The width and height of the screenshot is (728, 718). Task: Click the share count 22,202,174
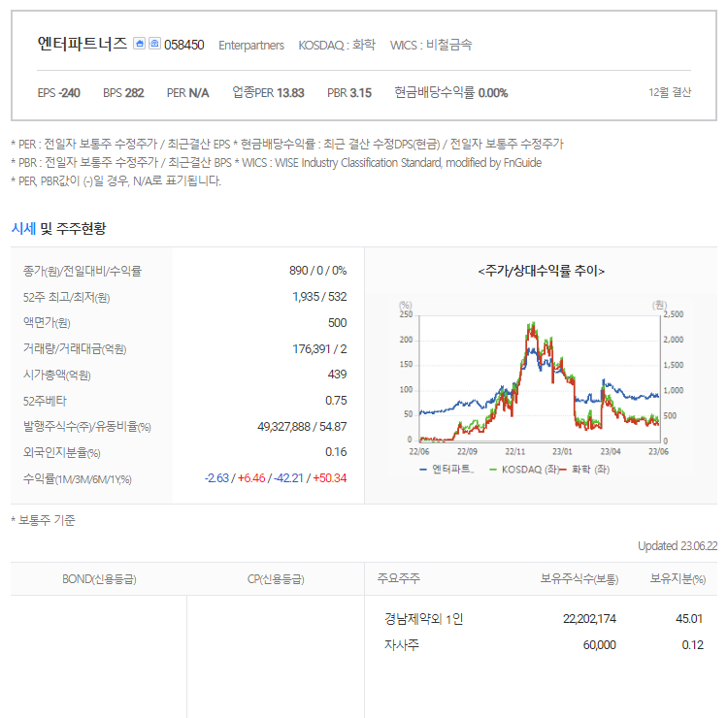coord(589,619)
